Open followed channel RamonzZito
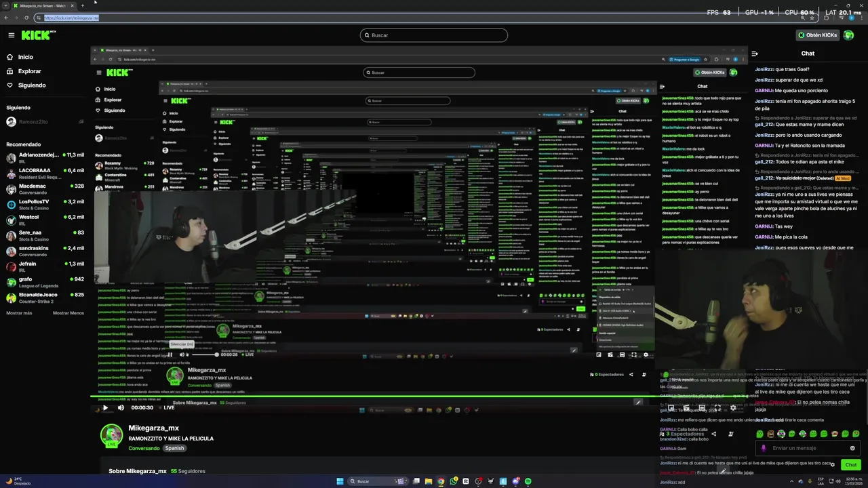This screenshot has width=868, height=488. coord(45,122)
